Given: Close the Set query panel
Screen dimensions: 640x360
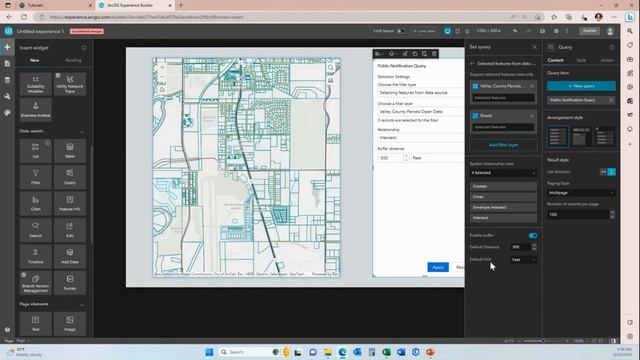Looking at the screenshot, I should [534, 47].
